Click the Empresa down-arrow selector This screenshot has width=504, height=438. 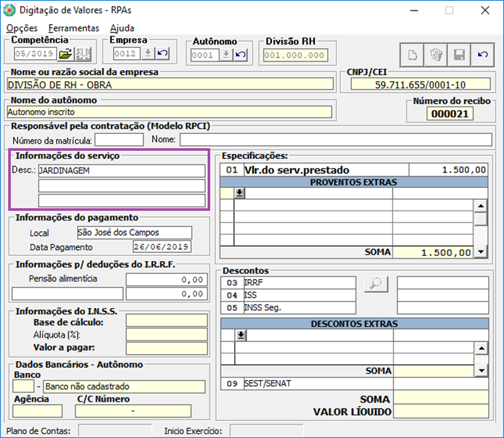[148, 53]
